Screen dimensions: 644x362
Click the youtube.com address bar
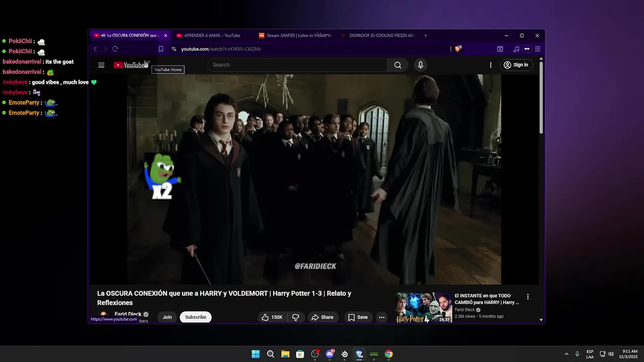pyautogui.click(x=312, y=49)
